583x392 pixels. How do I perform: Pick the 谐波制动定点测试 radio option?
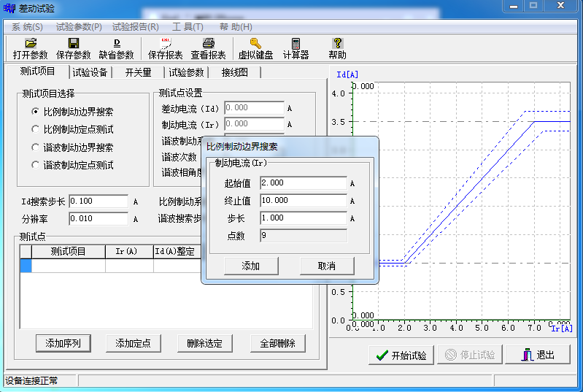point(35,165)
